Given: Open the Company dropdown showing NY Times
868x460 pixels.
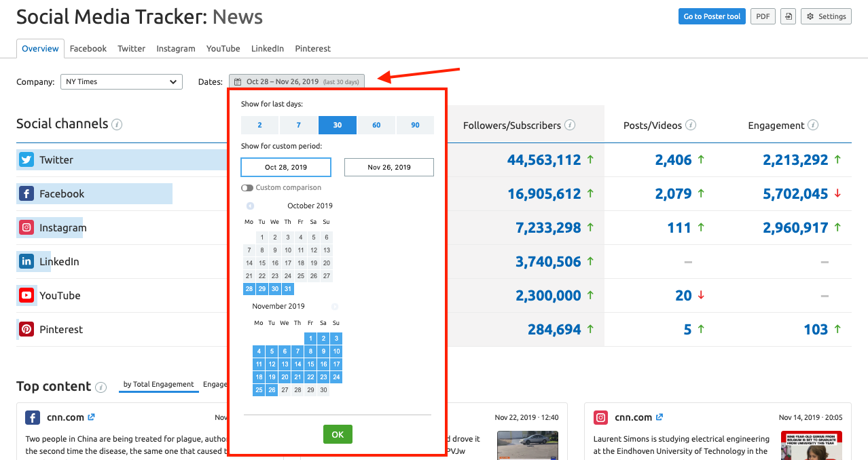Looking at the screenshot, I should point(121,81).
